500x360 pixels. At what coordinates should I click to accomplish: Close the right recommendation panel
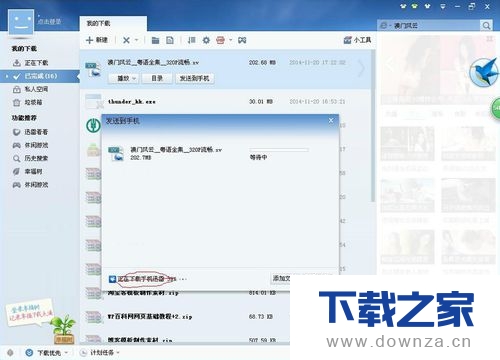[x=489, y=39]
